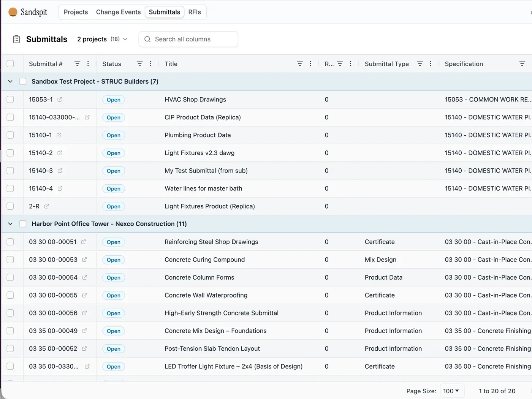Click Product Data type for Concrete Column Forms
Image resolution: width=532 pixels, height=399 pixels.
pos(383,277)
